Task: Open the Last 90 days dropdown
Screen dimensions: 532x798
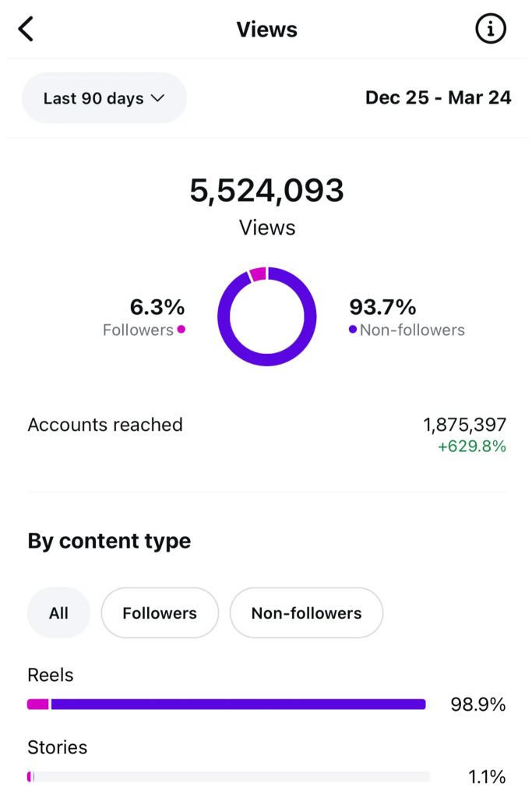Action: (x=104, y=98)
